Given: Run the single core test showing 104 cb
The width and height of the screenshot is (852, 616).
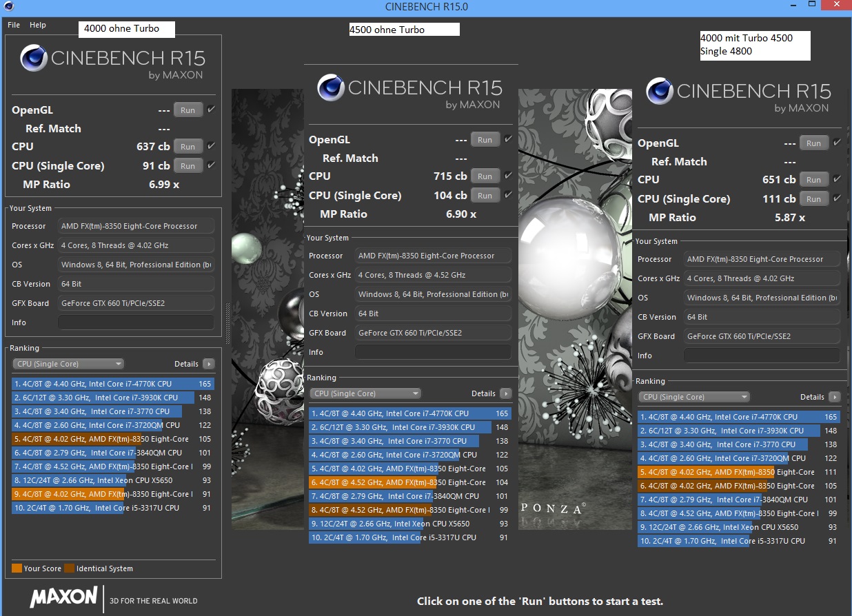Looking at the screenshot, I should point(485,196).
